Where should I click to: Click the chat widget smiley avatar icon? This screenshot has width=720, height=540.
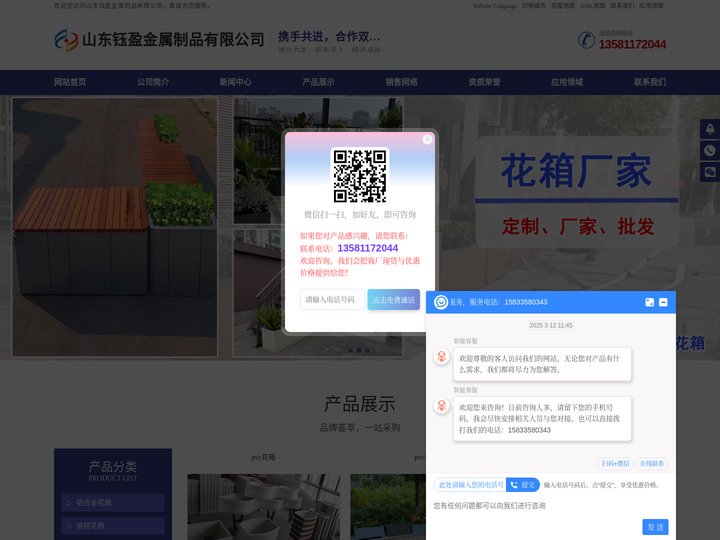click(441, 302)
